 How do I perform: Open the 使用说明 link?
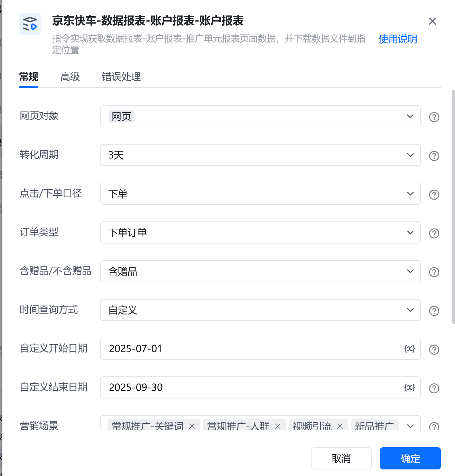pos(398,39)
